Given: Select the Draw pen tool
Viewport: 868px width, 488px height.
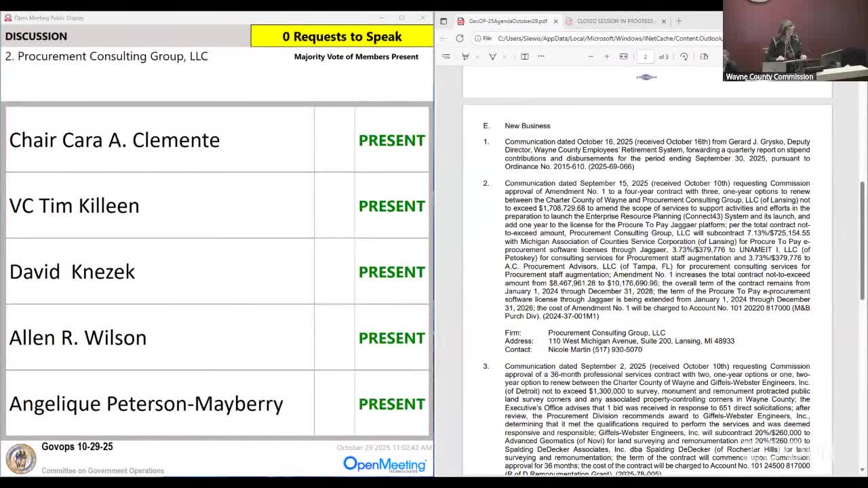Looking at the screenshot, I should pos(492,56).
